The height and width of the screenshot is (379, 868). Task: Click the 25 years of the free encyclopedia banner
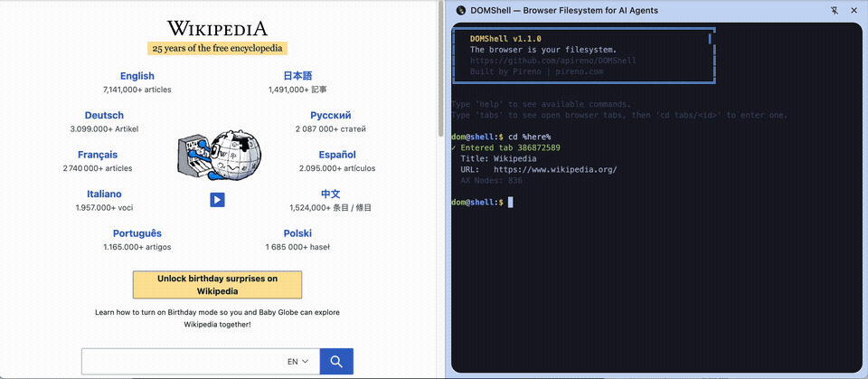click(x=217, y=48)
